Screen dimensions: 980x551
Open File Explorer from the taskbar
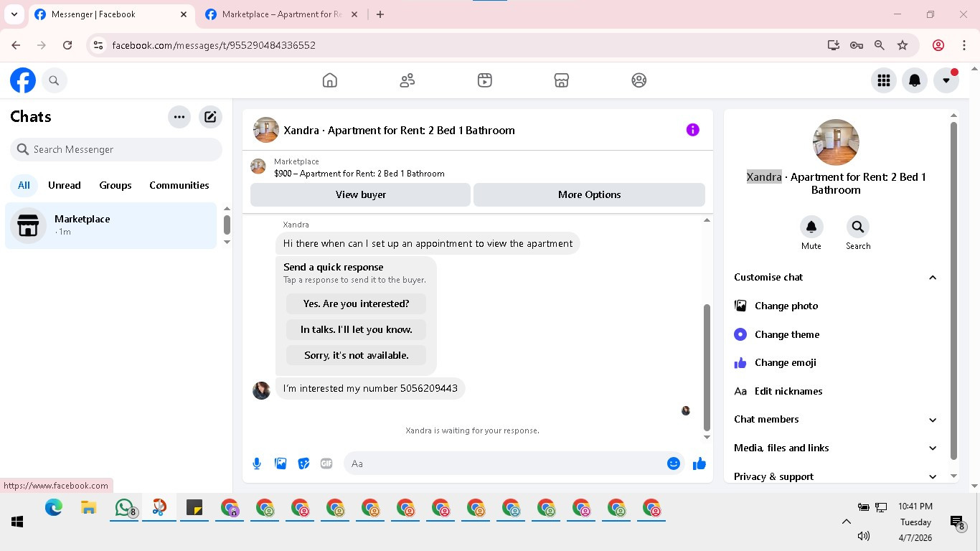click(x=89, y=508)
